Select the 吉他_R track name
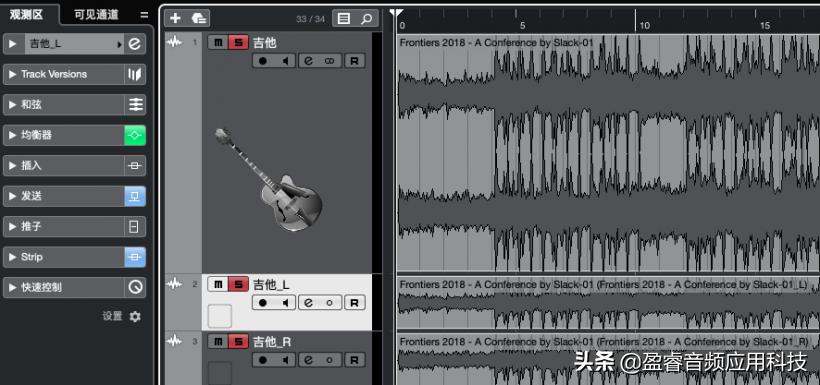 [272, 342]
